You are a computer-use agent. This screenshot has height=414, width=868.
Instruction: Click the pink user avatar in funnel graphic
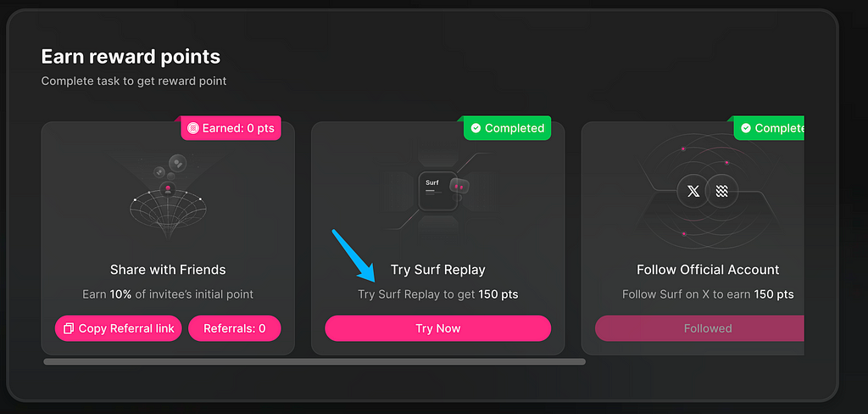coord(168,190)
